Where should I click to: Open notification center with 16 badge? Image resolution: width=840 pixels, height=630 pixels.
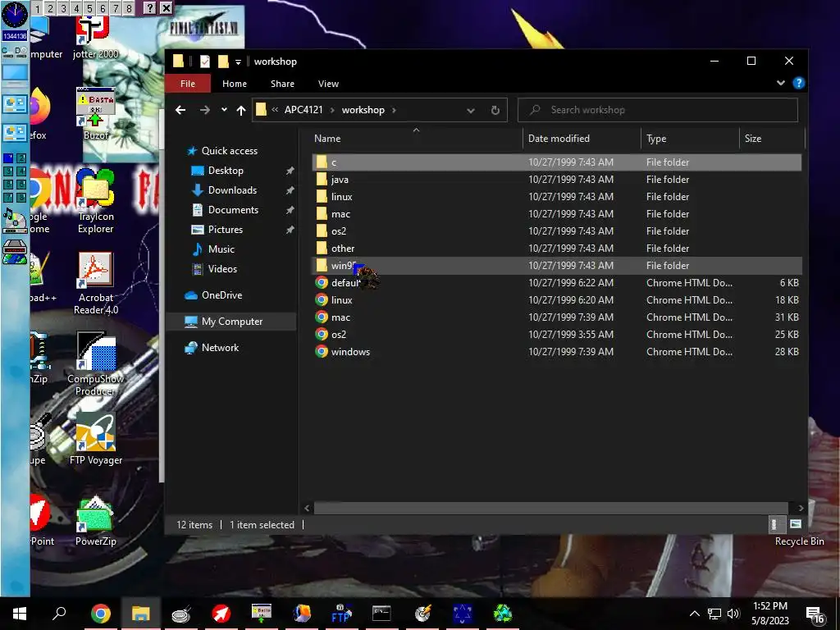click(815, 615)
